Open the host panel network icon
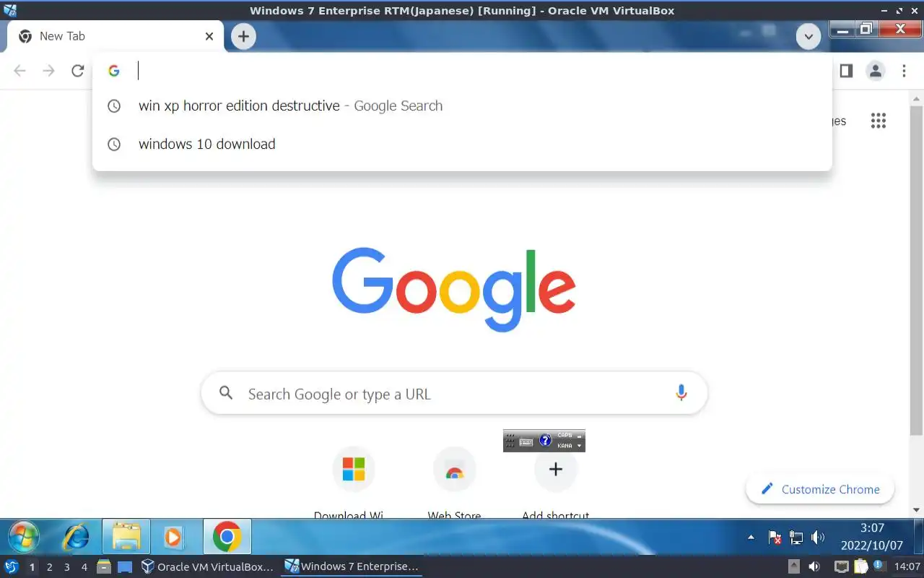This screenshot has width=924, height=578. pos(842,566)
